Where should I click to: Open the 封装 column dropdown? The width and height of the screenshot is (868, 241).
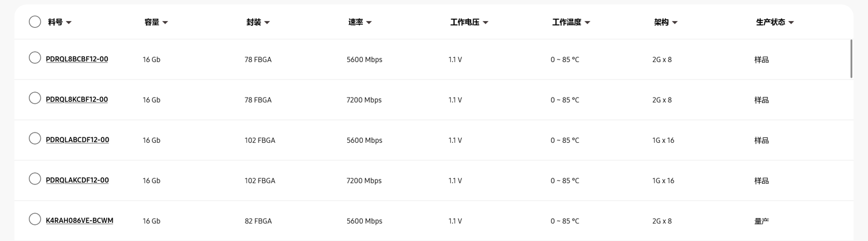pos(267,22)
